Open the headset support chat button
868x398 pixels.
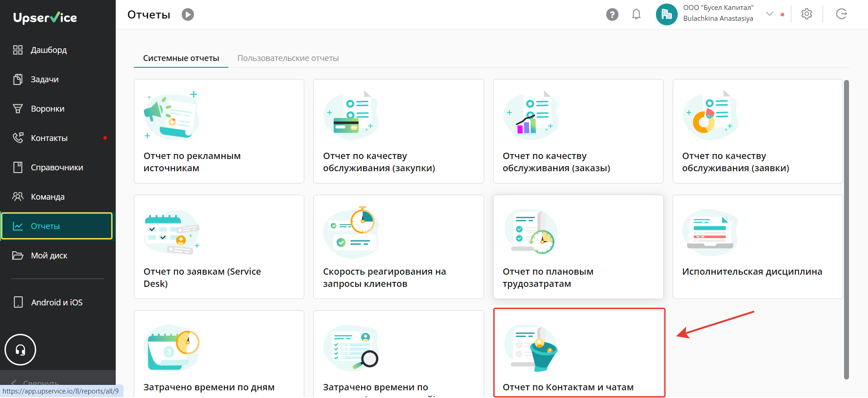(20, 350)
